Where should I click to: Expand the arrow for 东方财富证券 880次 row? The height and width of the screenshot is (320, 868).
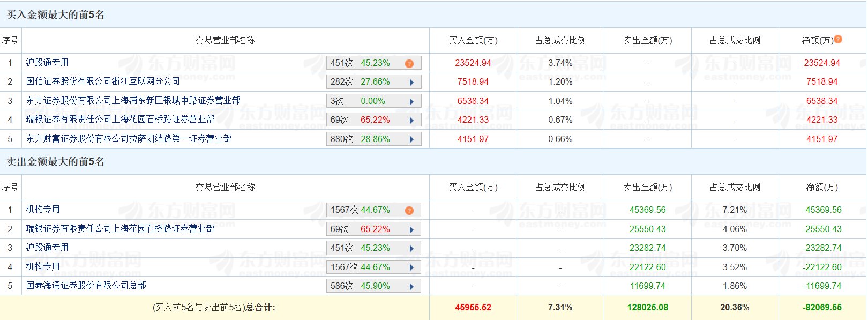[x=411, y=139]
